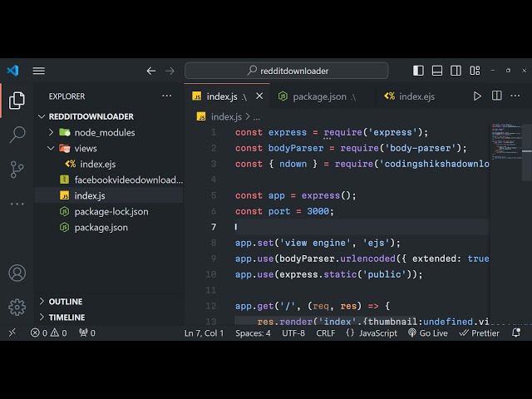Open the Search view in activity bar
Screen dimensions: 532x399
pyautogui.click(x=17, y=134)
